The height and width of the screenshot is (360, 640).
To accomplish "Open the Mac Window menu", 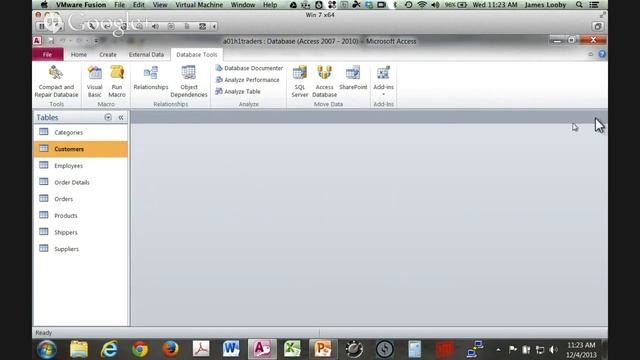I will 242,5.
